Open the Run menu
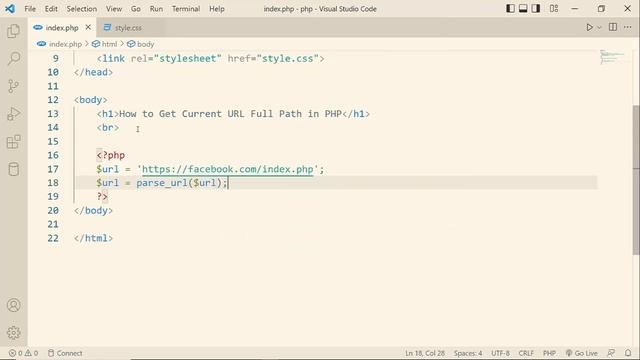This screenshot has width=640, height=360. click(156, 9)
